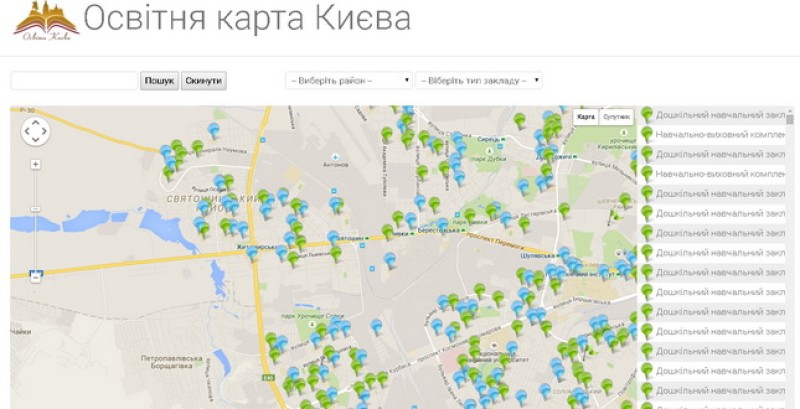Click the Освіта Києва book logo
The width and height of the screenshot is (800, 409).
[46, 21]
